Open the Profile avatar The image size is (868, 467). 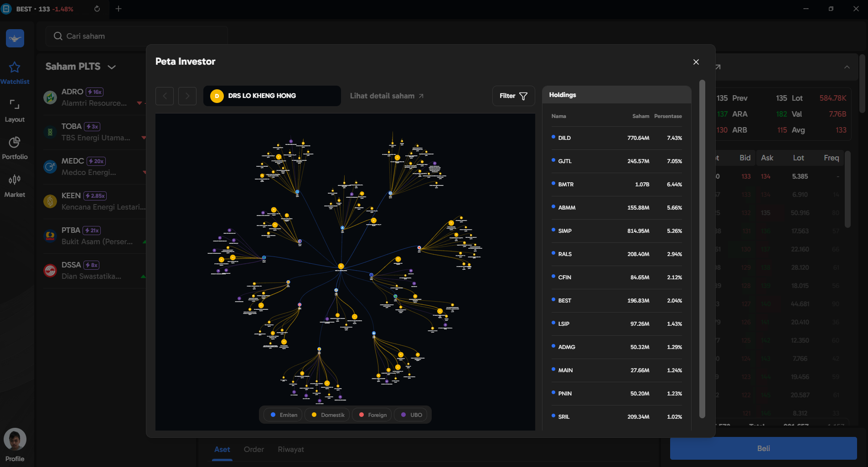pos(15,439)
